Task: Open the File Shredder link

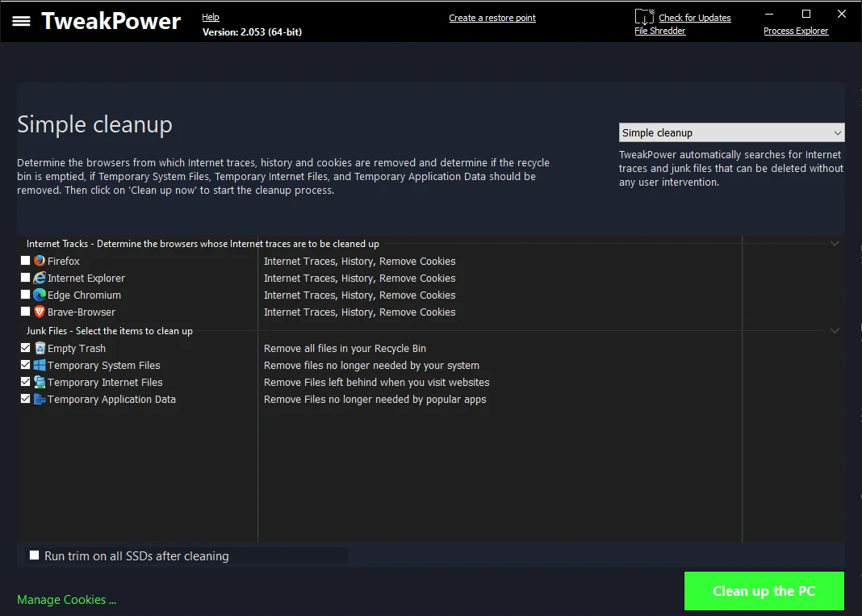Action: (x=659, y=31)
